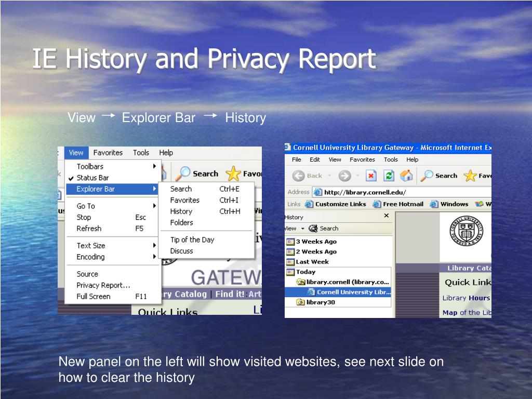This screenshot has width=532, height=399.
Task: Select the highlighted Explorer Bar item
Action: click(x=112, y=189)
